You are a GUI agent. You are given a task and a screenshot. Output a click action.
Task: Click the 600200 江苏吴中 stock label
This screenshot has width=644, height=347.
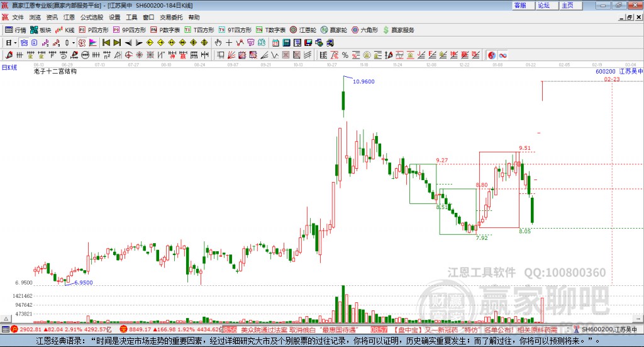click(x=619, y=72)
